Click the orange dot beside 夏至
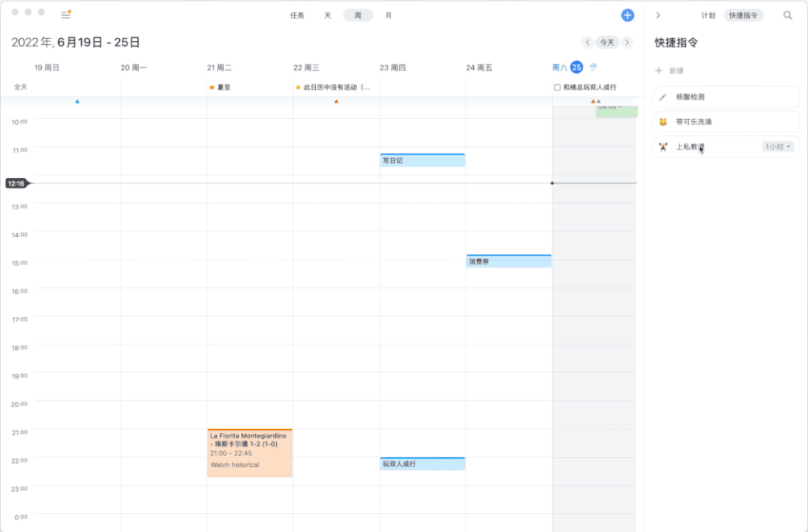 (212, 88)
